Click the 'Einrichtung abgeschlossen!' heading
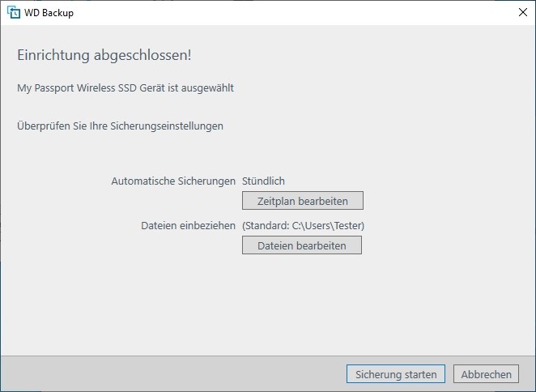536x392 pixels. point(104,55)
